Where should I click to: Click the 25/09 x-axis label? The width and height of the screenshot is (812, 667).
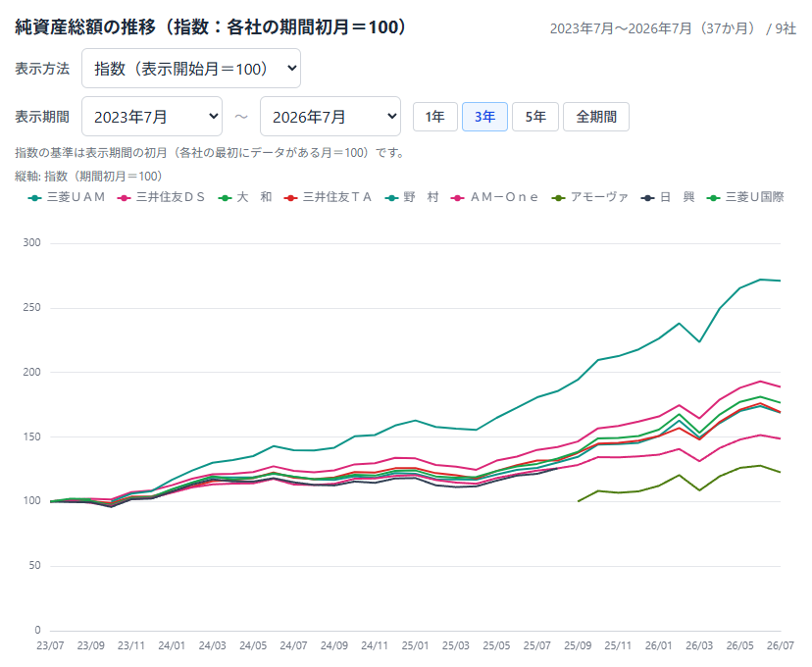(x=578, y=645)
